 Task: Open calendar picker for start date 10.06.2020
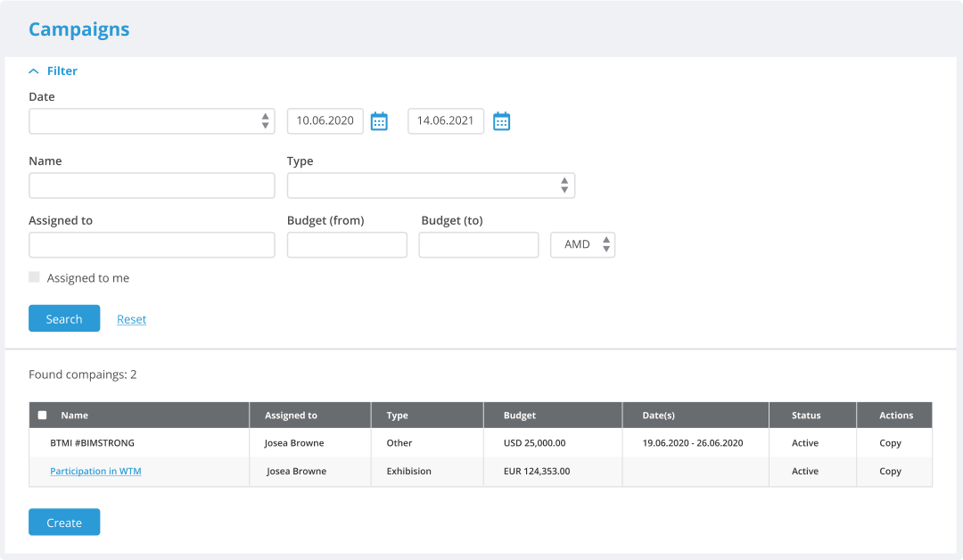click(x=379, y=122)
